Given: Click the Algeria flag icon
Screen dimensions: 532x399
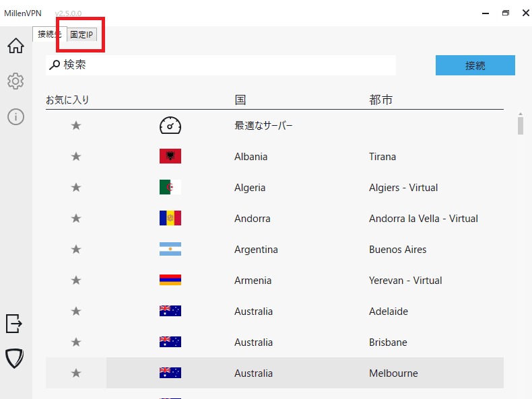Looking at the screenshot, I should 170,187.
